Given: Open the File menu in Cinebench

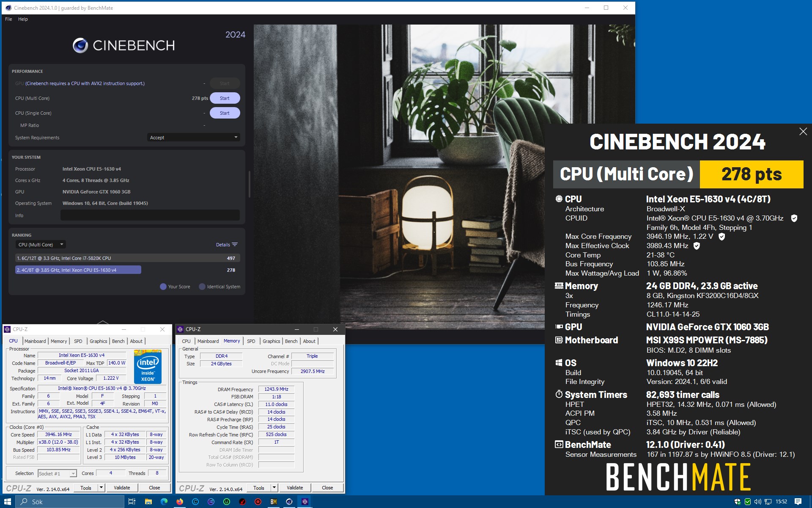Looking at the screenshot, I should (8, 19).
